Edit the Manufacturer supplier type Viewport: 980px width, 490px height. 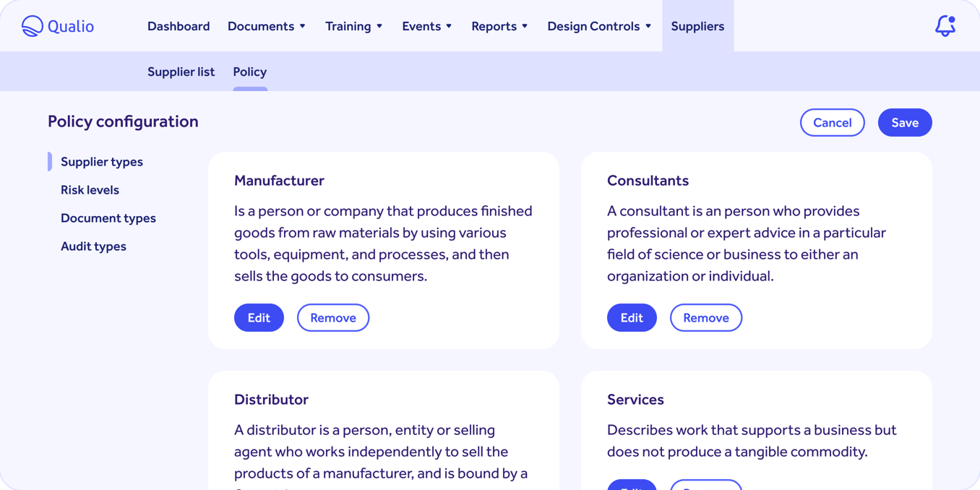pos(259,317)
